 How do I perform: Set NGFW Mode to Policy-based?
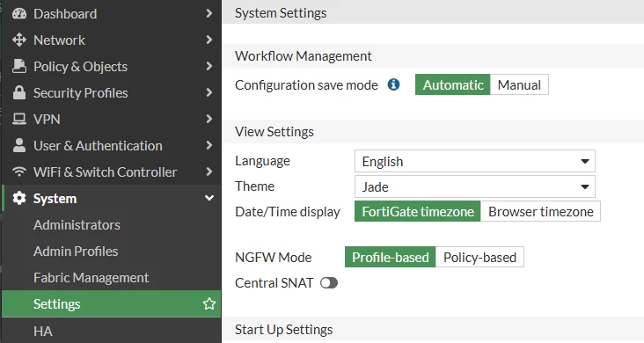[x=479, y=257]
